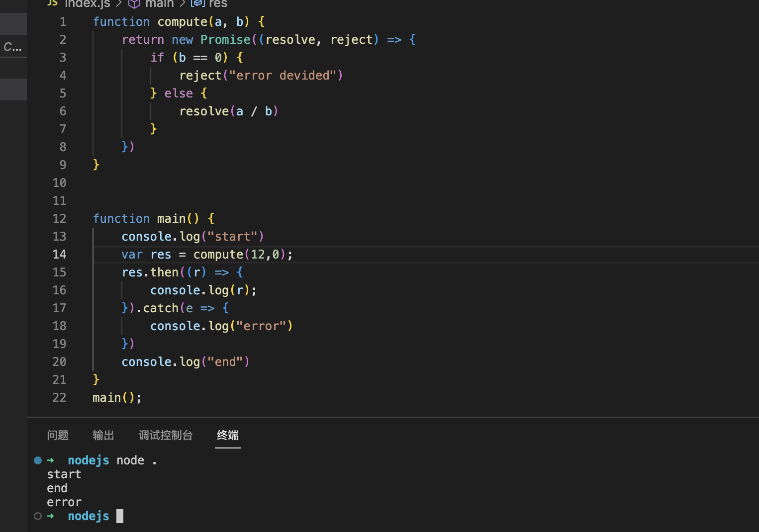759x532 pixels.
Task: Expand the main breadcrumb symbol list
Action: [159, 3]
